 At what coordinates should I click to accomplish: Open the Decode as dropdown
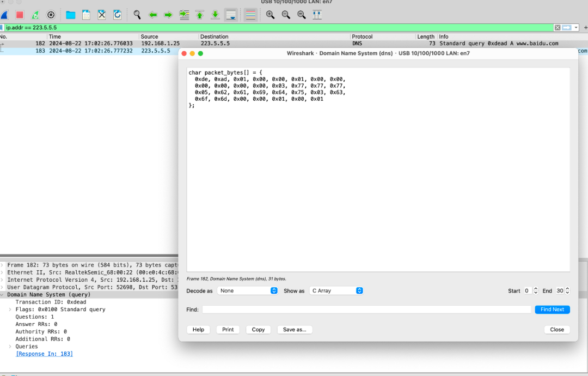[x=247, y=291]
